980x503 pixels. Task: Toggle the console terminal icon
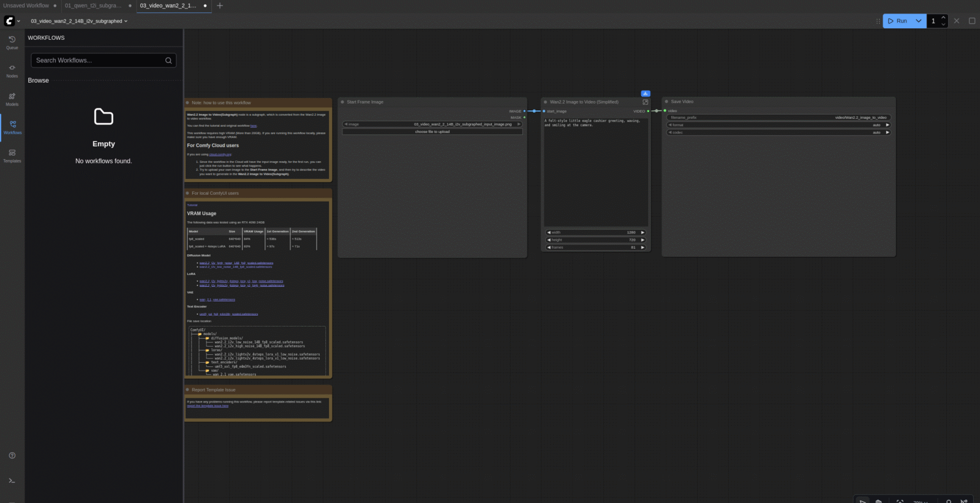pos(12,481)
